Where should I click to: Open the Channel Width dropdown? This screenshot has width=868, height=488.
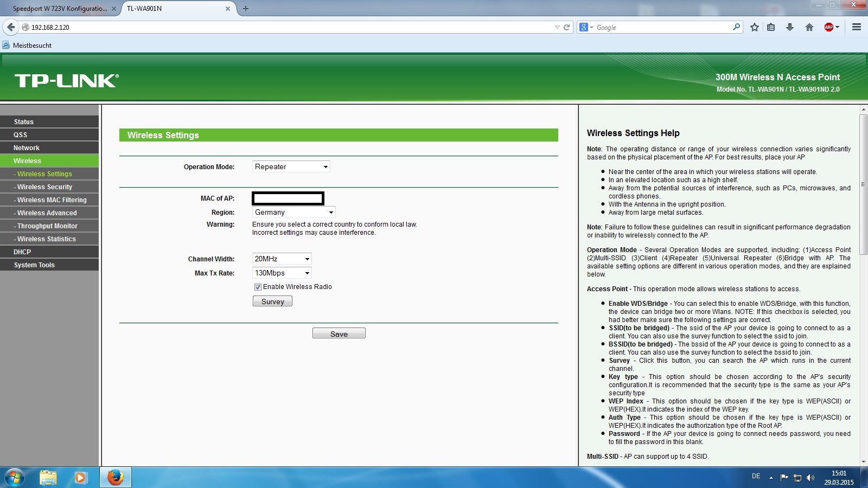[282, 259]
